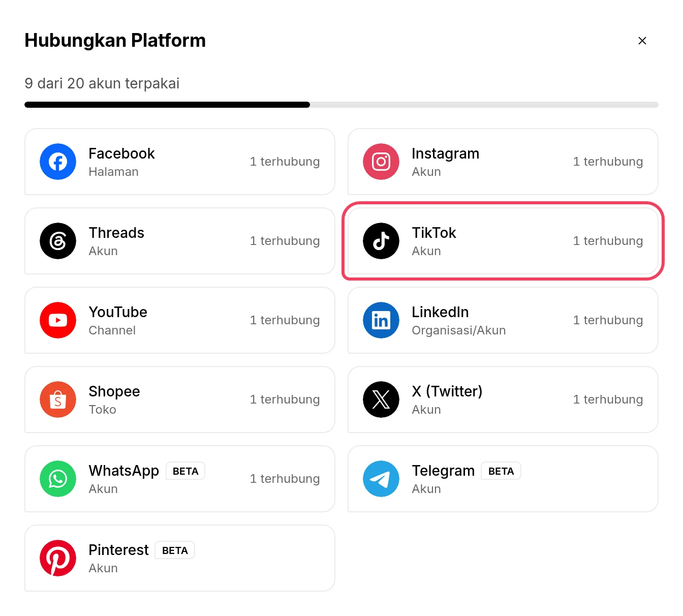
Task: Click "1 terhubung" on LinkedIn card
Action: click(608, 320)
